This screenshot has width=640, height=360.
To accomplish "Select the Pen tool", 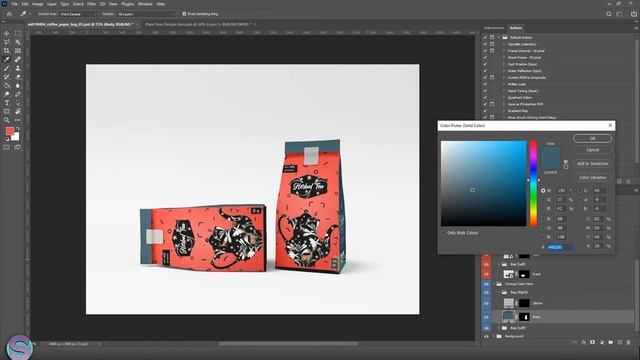I will pos(18,94).
